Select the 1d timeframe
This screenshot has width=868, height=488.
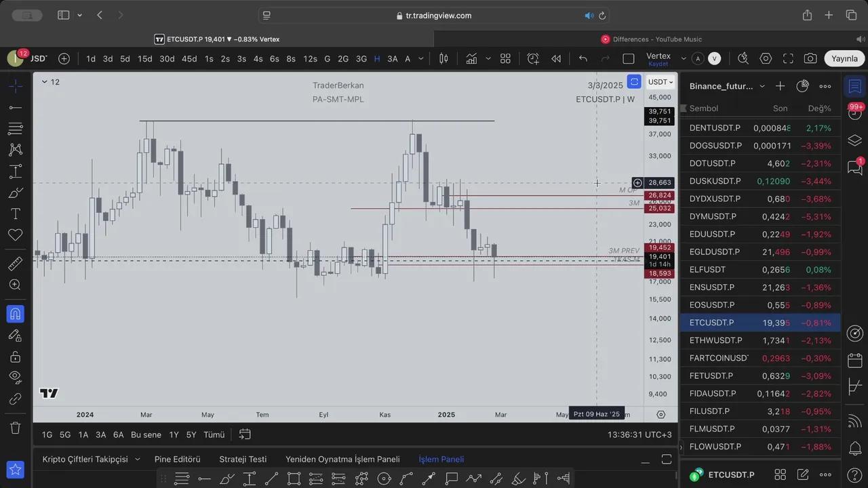[91, 59]
